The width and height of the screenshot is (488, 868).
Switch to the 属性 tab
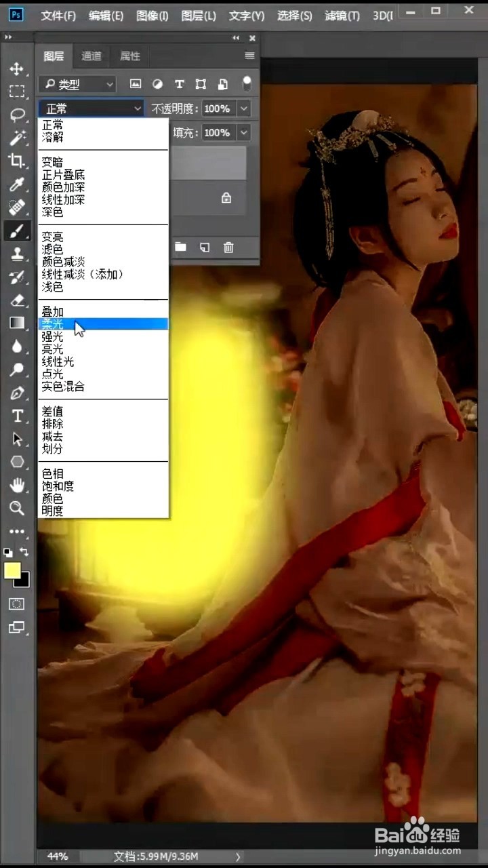pos(130,56)
